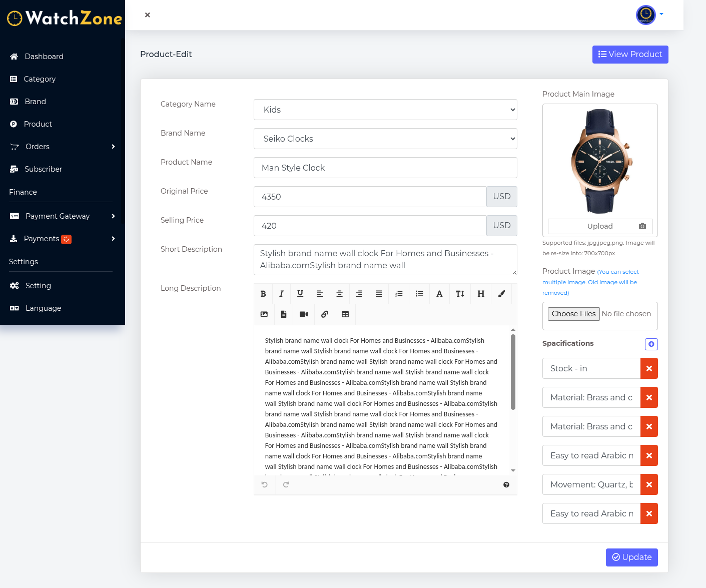Insert a table into the description
Image resolution: width=706 pixels, height=588 pixels.
pos(345,314)
